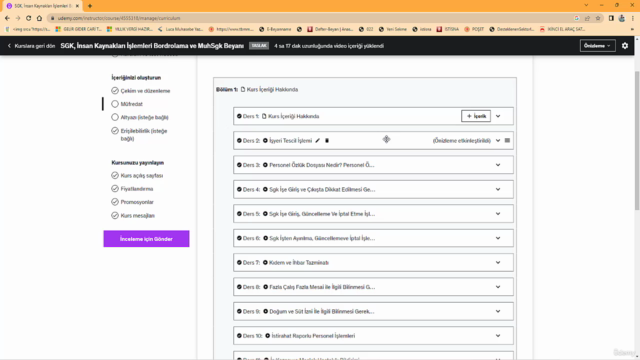
Task: Toggle the Çekim ve düzenleme check circle
Action: coord(115,91)
